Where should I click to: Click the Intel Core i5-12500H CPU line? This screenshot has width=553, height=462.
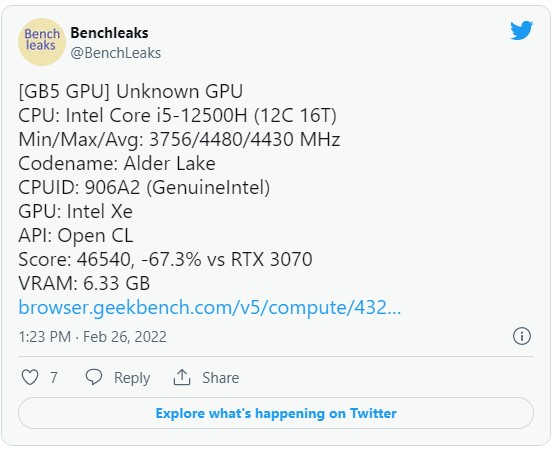[x=177, y=115]
